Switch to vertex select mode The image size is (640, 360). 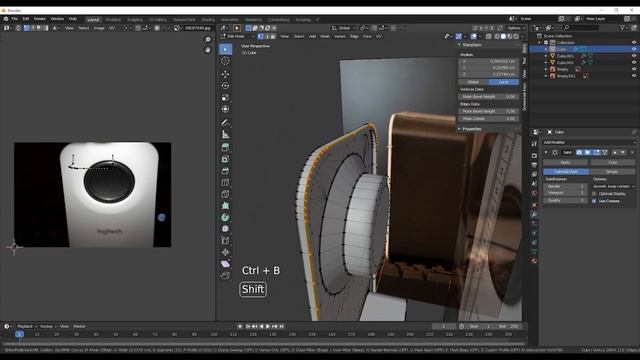point(260,36)
